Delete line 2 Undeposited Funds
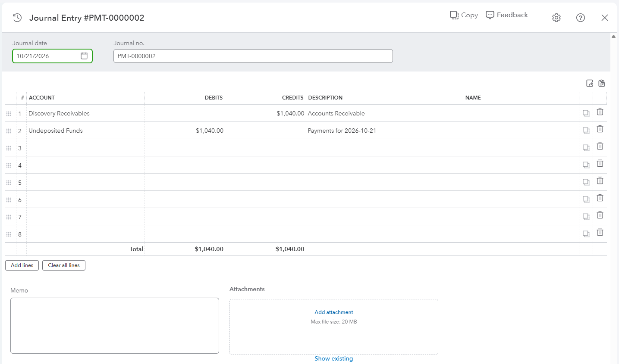This screenshot has height=364, width=619. [600, 129]
